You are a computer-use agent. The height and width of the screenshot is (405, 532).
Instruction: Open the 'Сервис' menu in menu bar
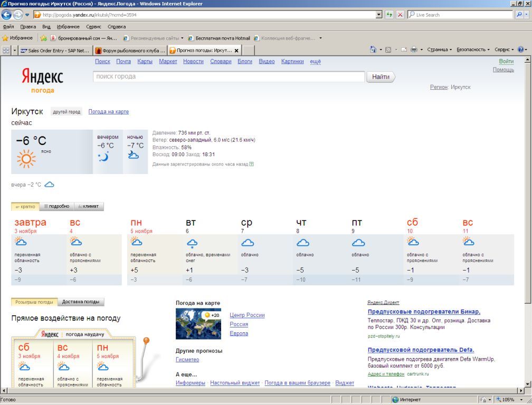93,27
